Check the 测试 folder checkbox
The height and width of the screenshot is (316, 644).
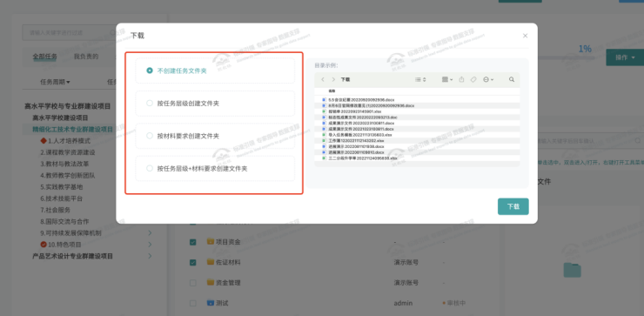tap(192, 303)
